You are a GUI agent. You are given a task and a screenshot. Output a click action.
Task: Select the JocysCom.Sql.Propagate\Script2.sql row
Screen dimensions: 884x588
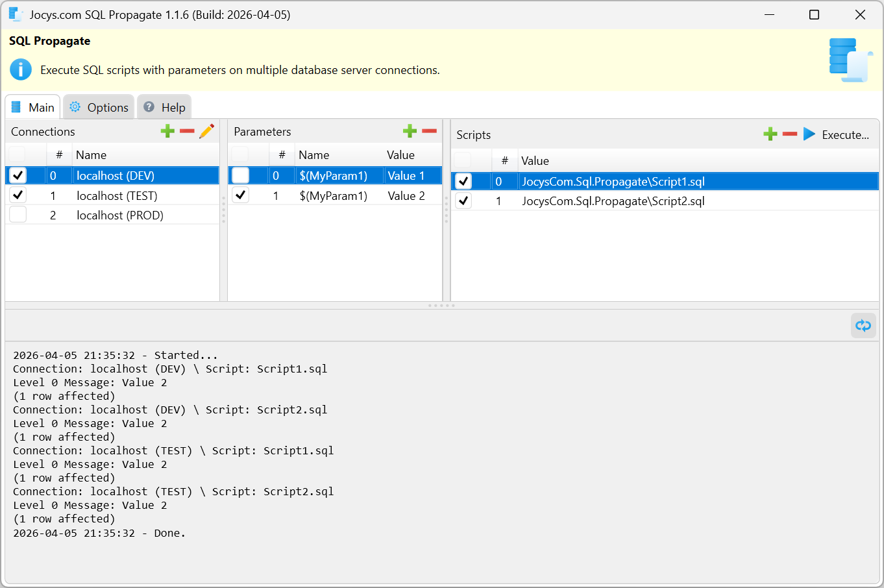(665, 201)
